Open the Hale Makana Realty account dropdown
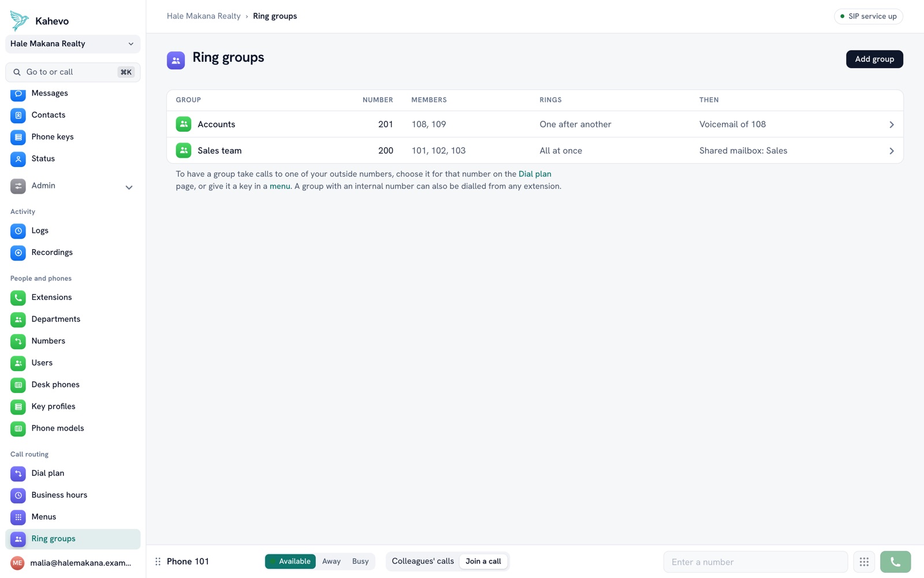 73,44
